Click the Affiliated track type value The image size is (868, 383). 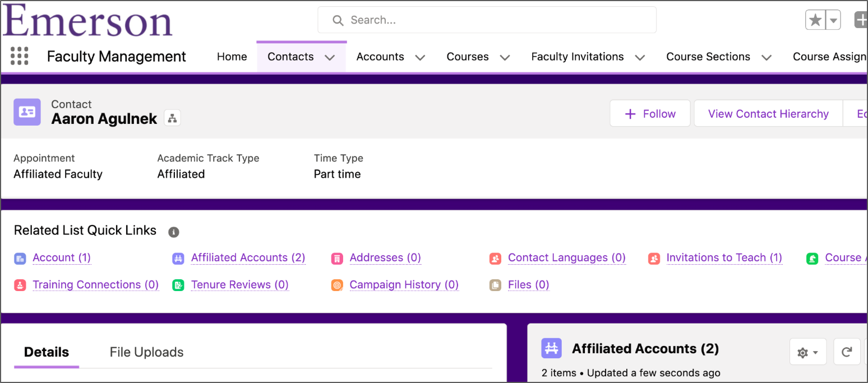coord(181,174)
